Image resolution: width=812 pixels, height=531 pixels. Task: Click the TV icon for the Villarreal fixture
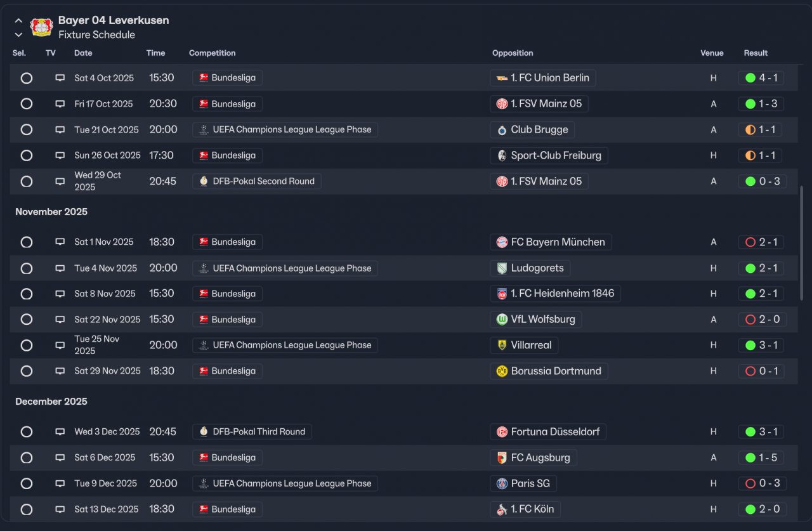click(x=60, y=345)
